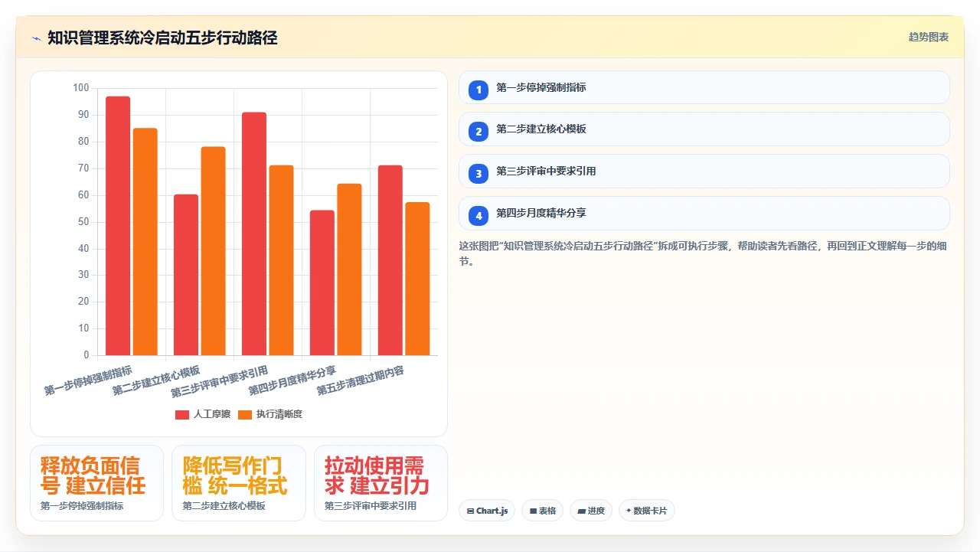This screenshot has width=980, height=552.
Task: Click the number 1 step badge
Action: [479, 90]
